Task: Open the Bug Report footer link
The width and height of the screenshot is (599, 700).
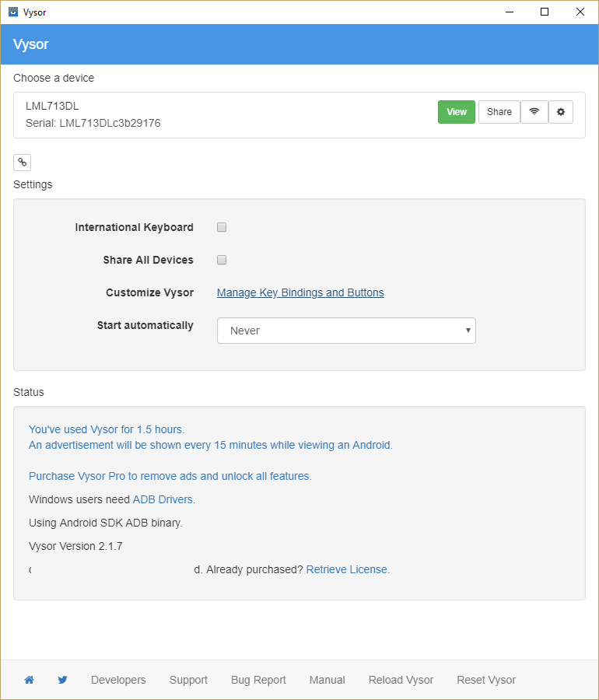Action: click(258, 680)
